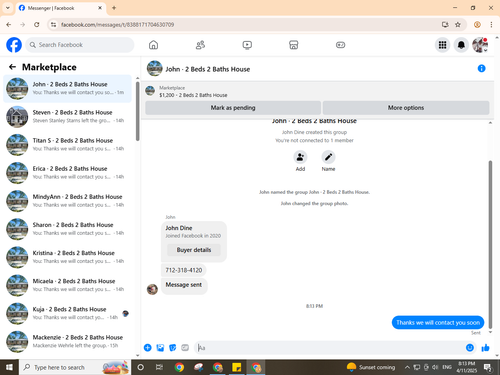Open the Friends icon in top navigation
Screen dimensions: 500x375
click(x=200, y=45)
